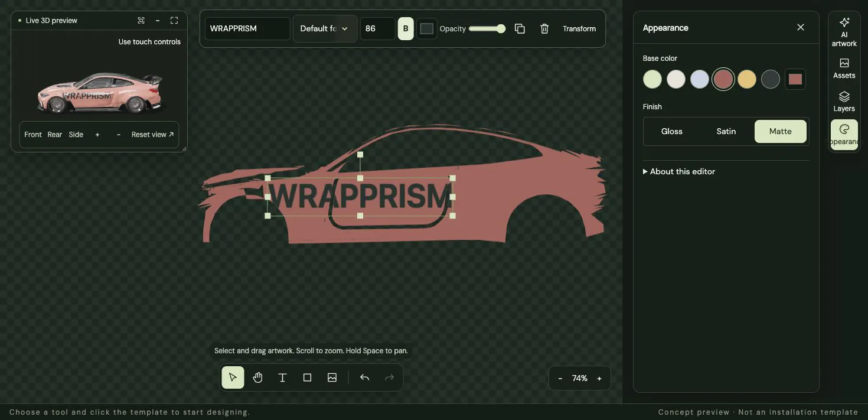Pick the rectangle shape tool

point(307,377)
